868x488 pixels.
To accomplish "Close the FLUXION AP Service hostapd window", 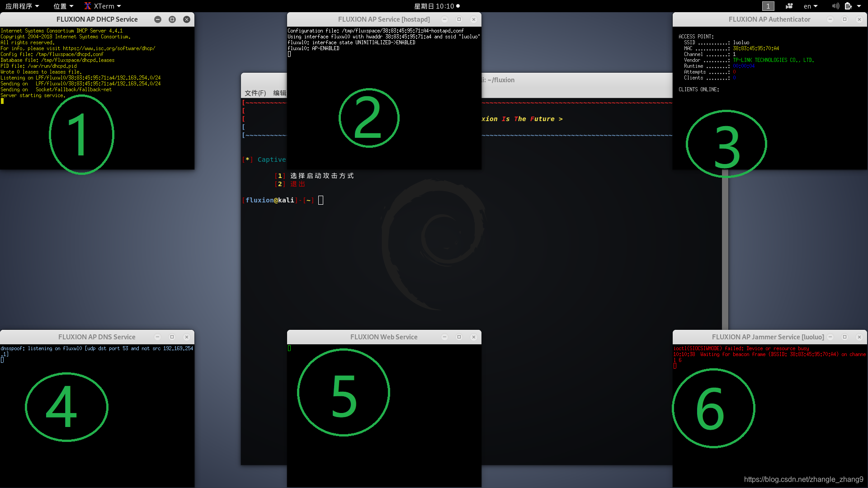I will [474, 19].
